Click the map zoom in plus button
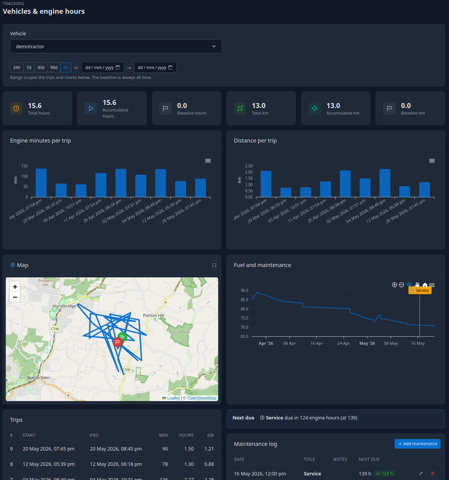The height and width of the screenshot is (480, 449). pyautogui.click(x=15, y=287)
